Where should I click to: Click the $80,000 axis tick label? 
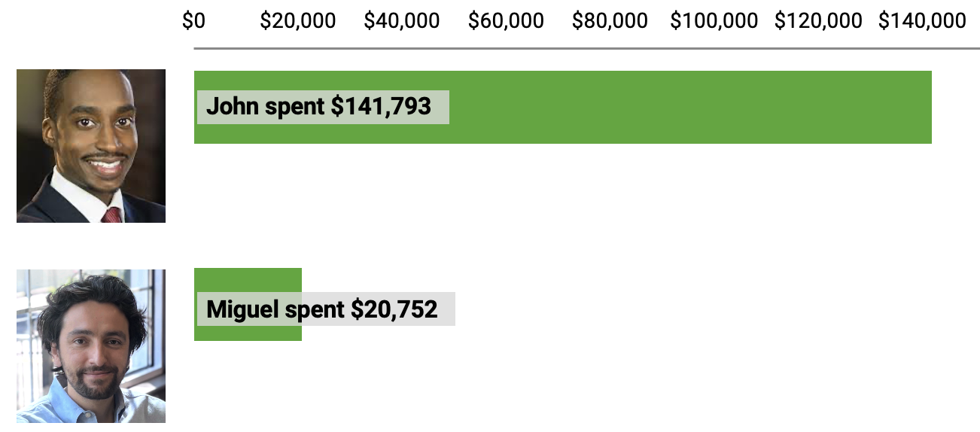[x=610, y=21]
